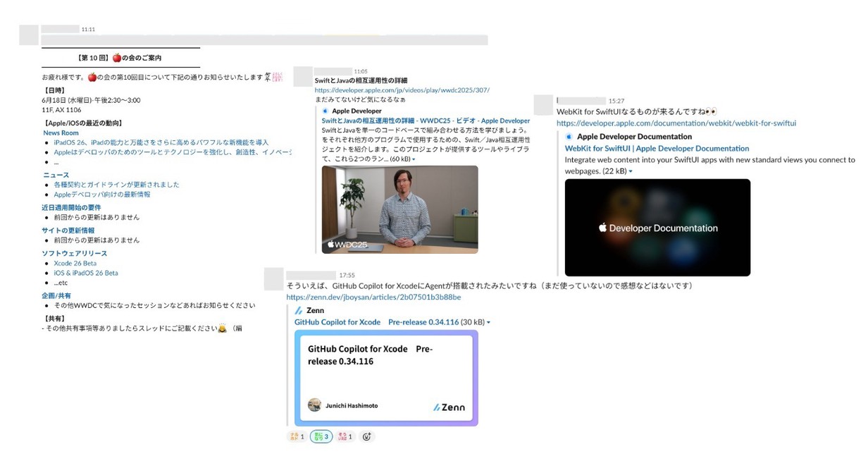Click the Apple Developer Documentation favicon
Image resolution: width=868 pixels, height=468 pixels.
569,137
